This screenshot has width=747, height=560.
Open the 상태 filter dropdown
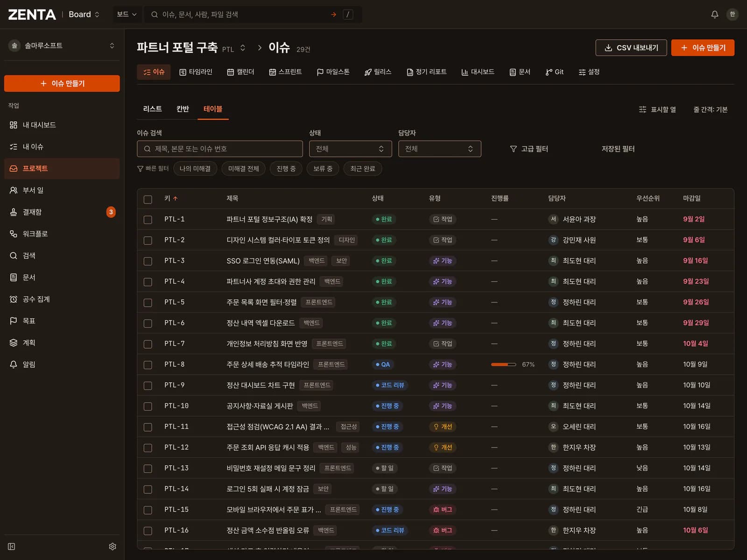click(x=350, y=149)
